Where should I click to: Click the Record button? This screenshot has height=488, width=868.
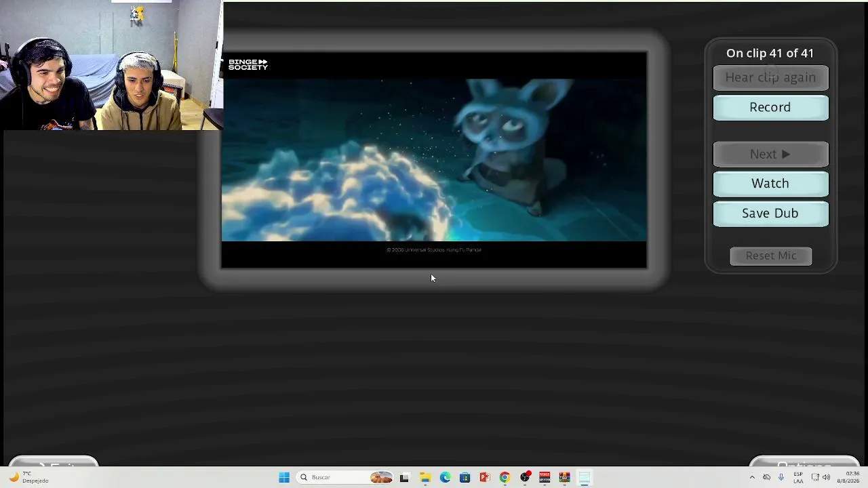point(770,108)
